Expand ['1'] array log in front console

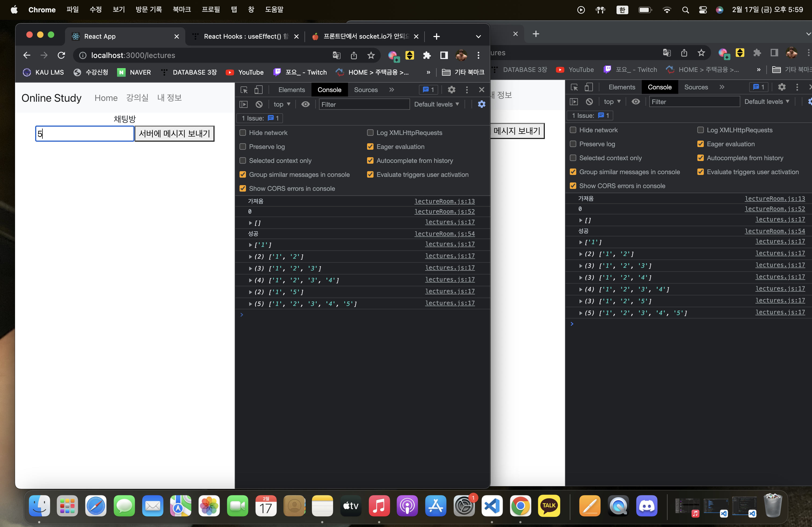[251, 245]
